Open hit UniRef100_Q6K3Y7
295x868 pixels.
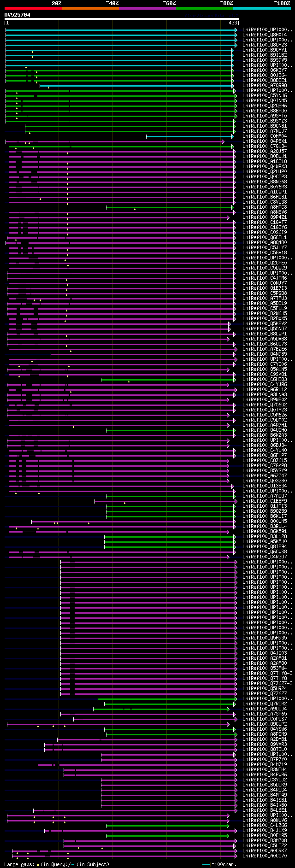tap(265, 70)
